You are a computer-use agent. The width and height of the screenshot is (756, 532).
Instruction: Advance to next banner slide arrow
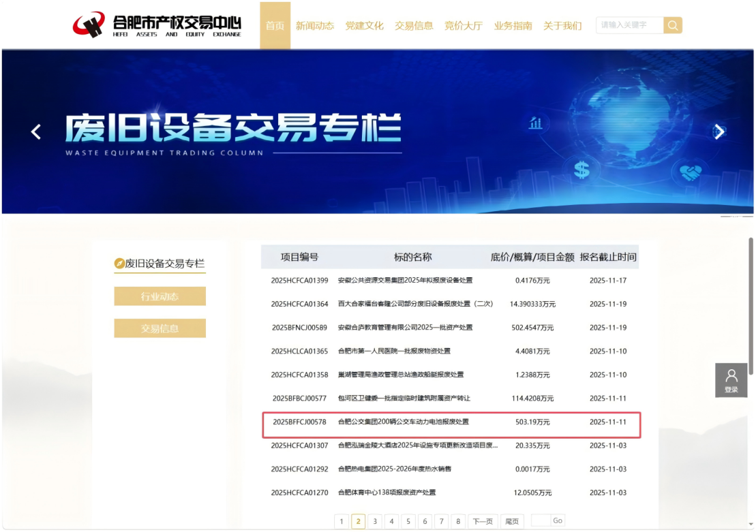coord(719,132)
